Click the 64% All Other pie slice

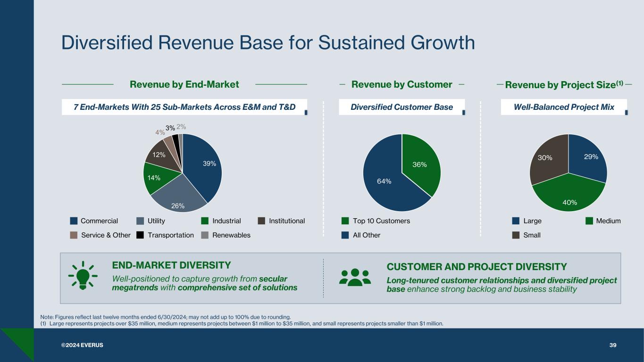[x=383, y=181]
